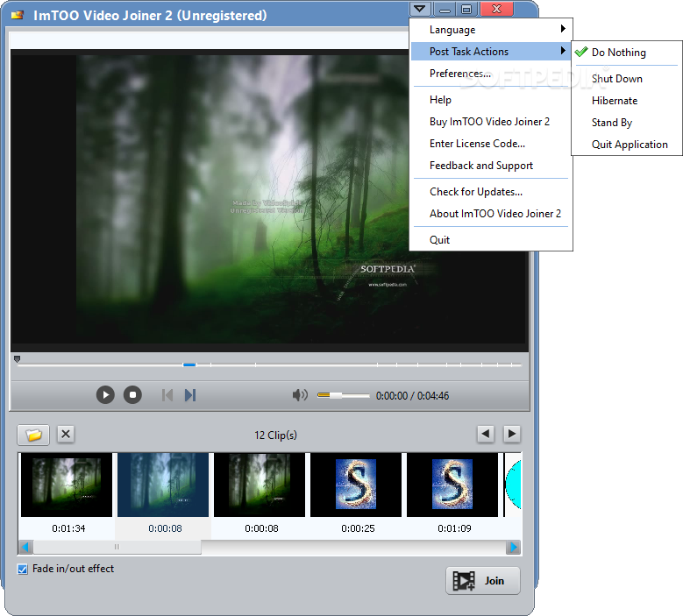Select Hibernate post task action
683x616 pixels.
[x=627, y=101]
